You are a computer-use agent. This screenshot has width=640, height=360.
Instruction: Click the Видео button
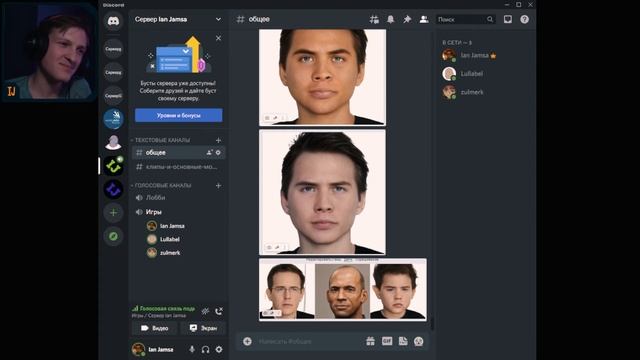click(x=154, y=328)
